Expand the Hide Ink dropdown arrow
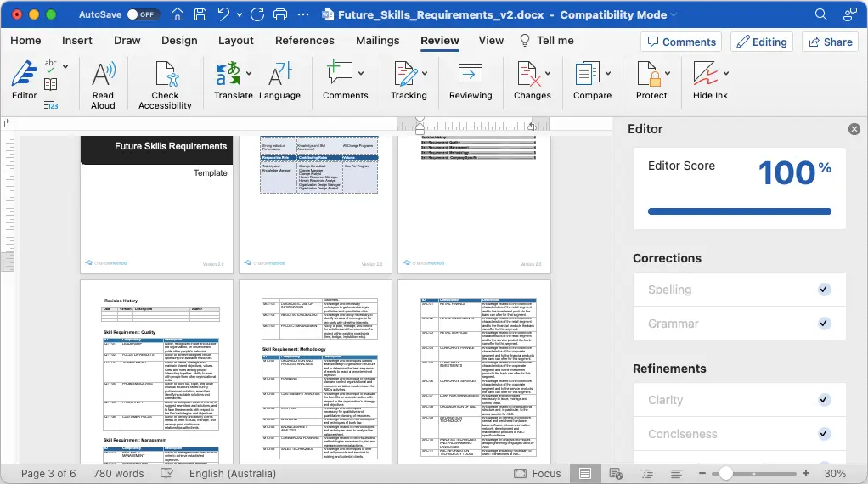This screenshot has width=868, height=484. point(725,73)
